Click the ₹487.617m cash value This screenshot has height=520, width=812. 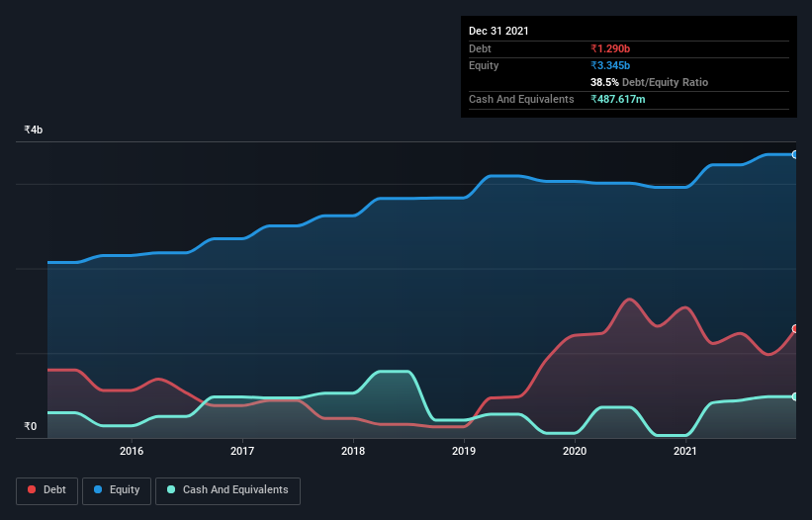[618, 99]
